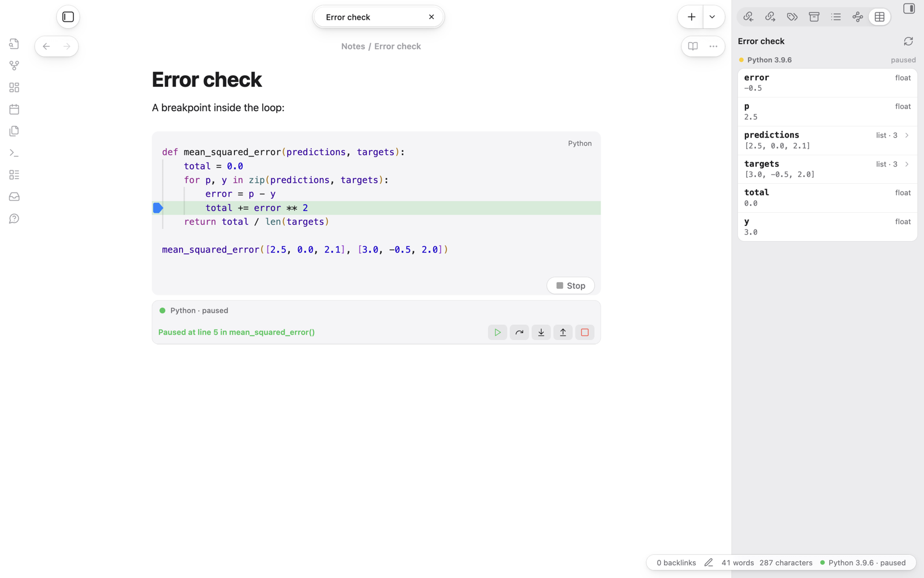Open the terminal icon in the left sidebar
Image resolution: width=924 pixels, height=578 pixels.
[14, 153]
